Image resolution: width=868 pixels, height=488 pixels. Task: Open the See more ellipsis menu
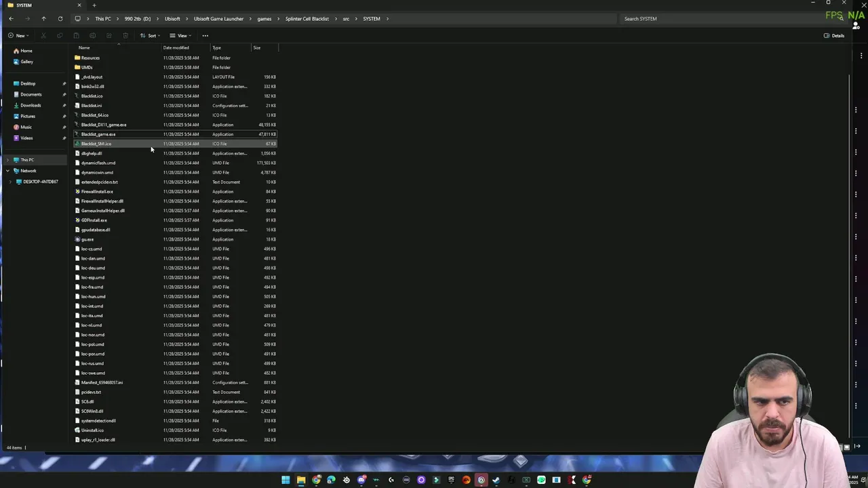coord(205,35)
